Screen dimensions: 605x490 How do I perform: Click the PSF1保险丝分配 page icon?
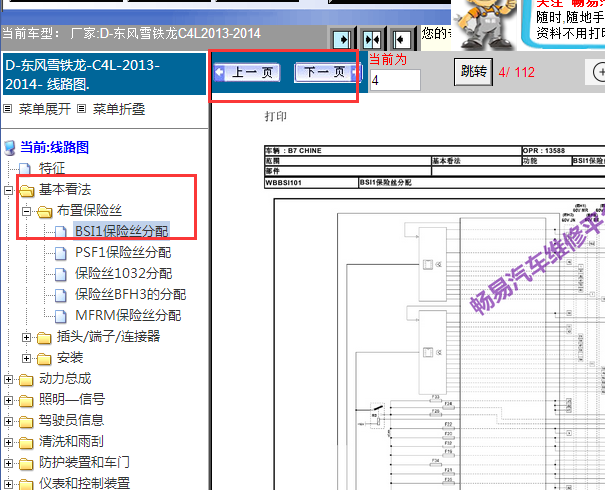point(61,253)
